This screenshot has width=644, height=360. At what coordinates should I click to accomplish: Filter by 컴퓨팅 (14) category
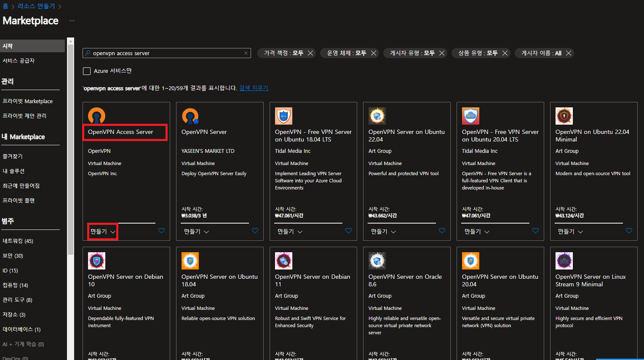[x=15, y=285]
